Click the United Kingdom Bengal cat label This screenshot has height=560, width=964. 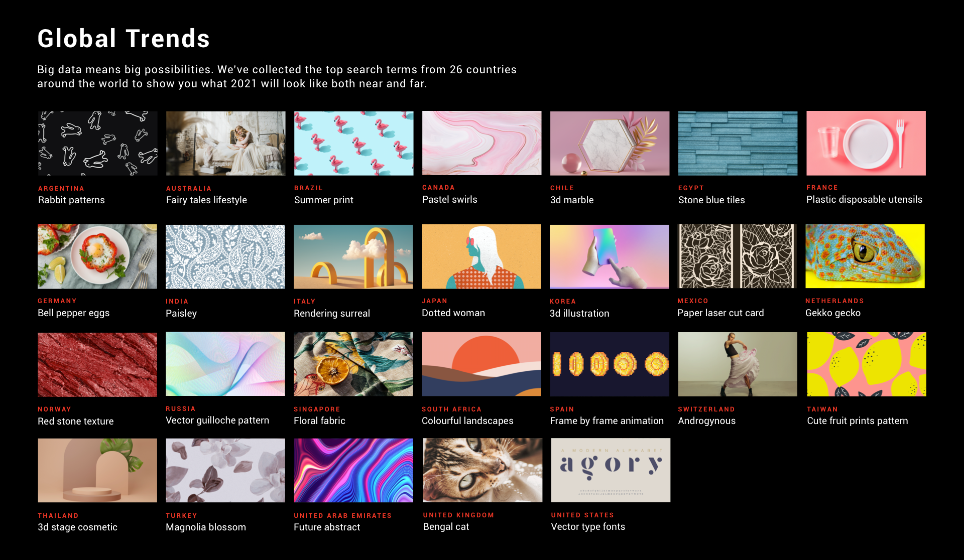pos(446,526)
